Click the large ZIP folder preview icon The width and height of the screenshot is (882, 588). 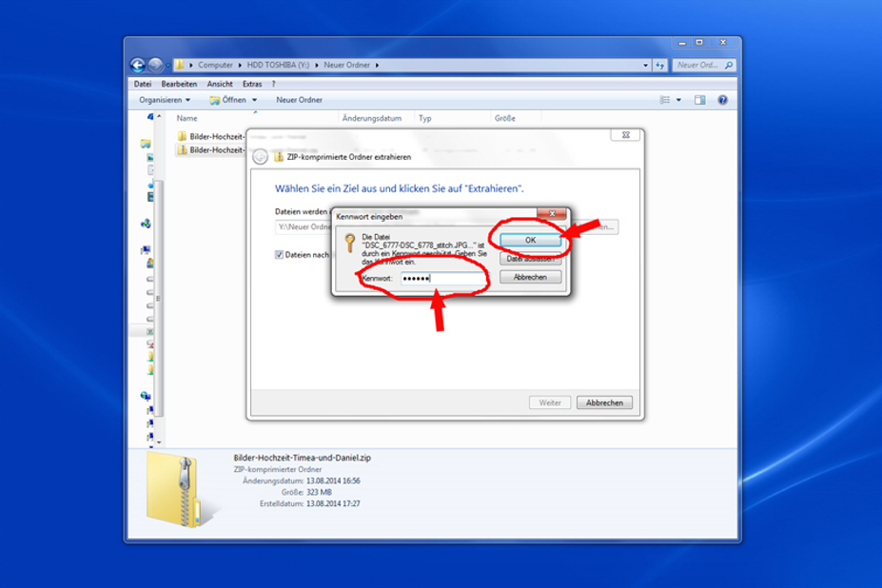coord(175,488)
